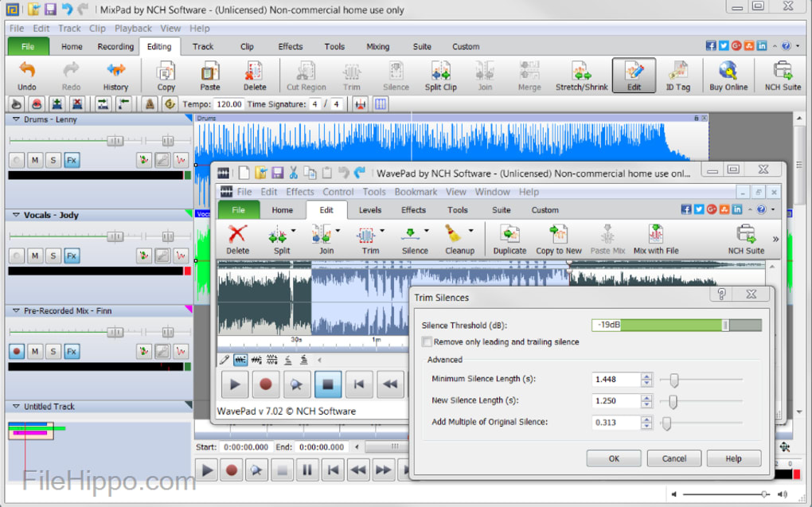Collapse the Untitled Track section
This screenshot has height=507, width=812.
[x=16, y=406]
